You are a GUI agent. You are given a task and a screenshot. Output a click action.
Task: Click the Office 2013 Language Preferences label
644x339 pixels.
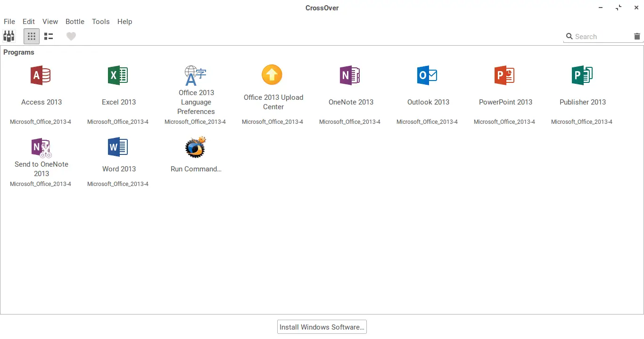click(196, 102)
